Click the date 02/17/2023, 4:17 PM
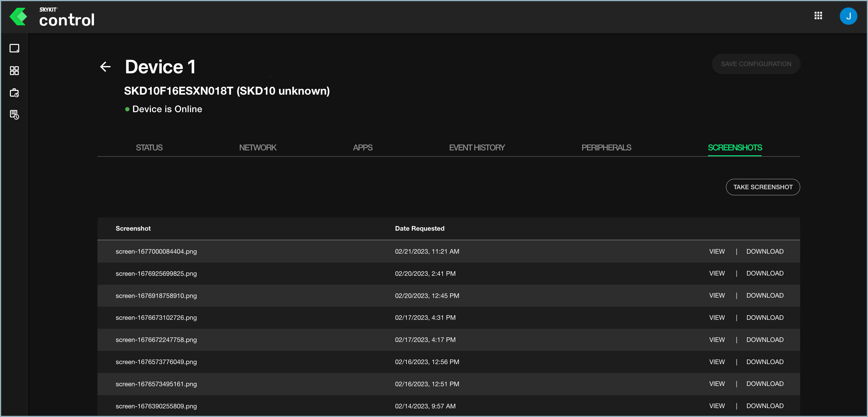Screen dimensions: 868x417 [x=425, y=340]
